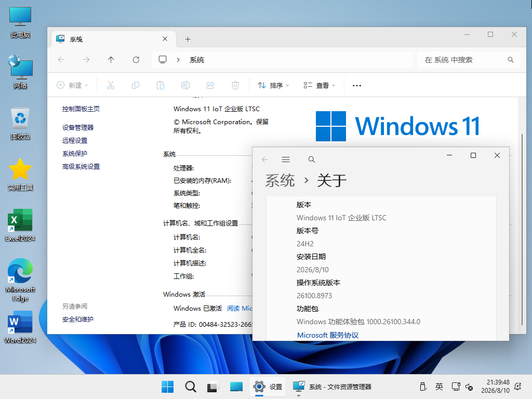Open 安全和维护 link

(x=78, y=320)
